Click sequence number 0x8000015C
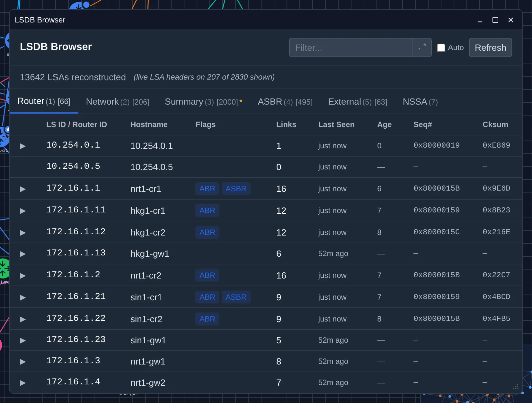532x403 pixels. 436,232
